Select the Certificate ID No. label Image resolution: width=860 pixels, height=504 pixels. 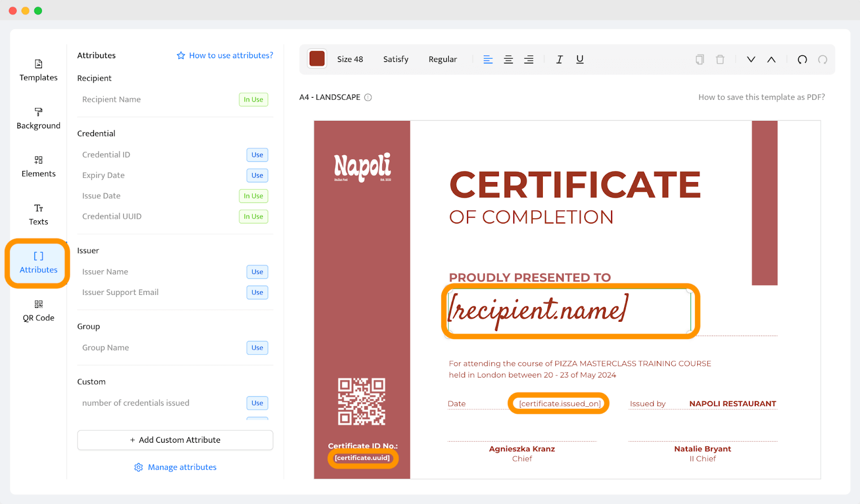[363, 446]
